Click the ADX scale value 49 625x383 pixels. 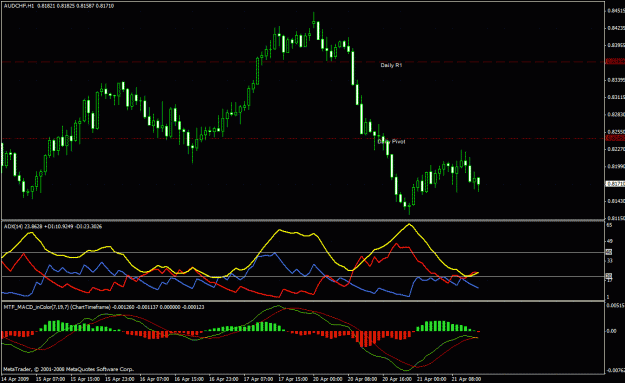click(x=609, y=242)
